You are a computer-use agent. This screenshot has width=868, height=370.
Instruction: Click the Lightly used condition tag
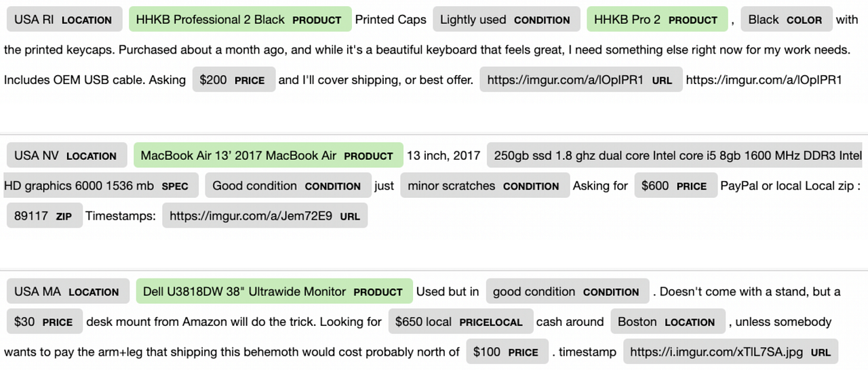point(507,20)
